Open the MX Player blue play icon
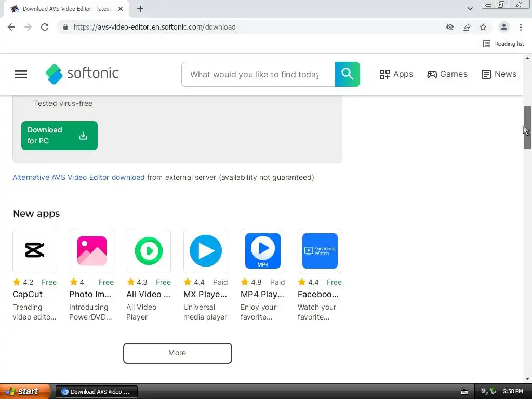Image resolution: width=532 pixels, height=399 pixels. pyautogui.click(x=206, y=251)
